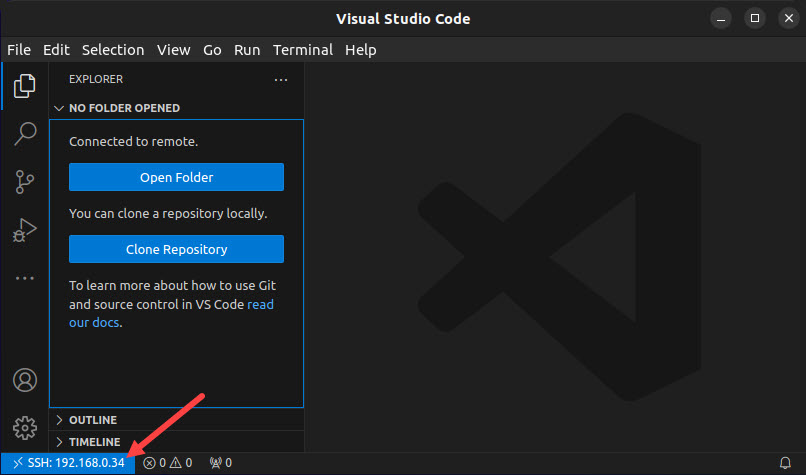This screenshot has height=475, width=806.
Task: Show additional views ellipsis in activity bar
Action: coord(24,278)
